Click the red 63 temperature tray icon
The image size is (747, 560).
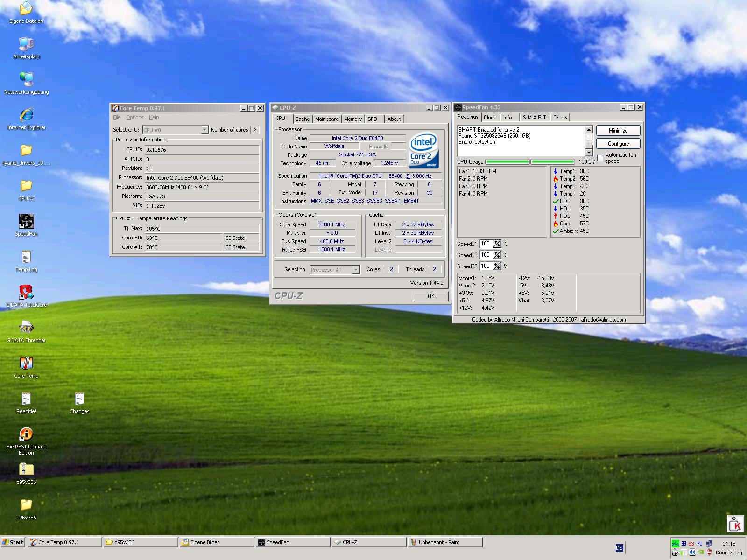(691, 543)
